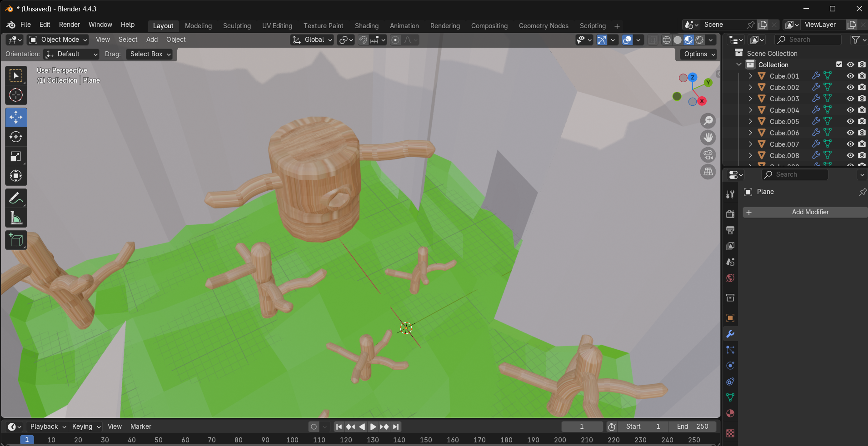The width and height of the screenshot is (868, 446).
Task: Open the Global transform orientation dropdown
Action: pyautogui.click(x=312, y=40)
